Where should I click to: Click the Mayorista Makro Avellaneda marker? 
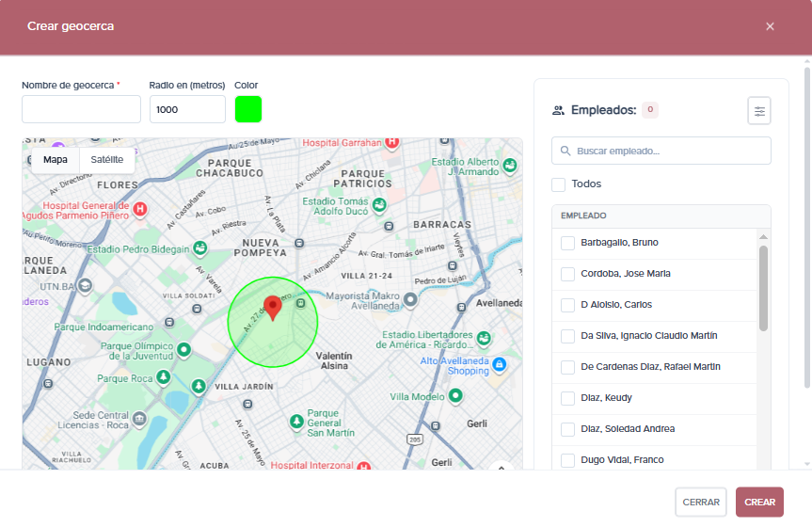(x=410, y=299)
